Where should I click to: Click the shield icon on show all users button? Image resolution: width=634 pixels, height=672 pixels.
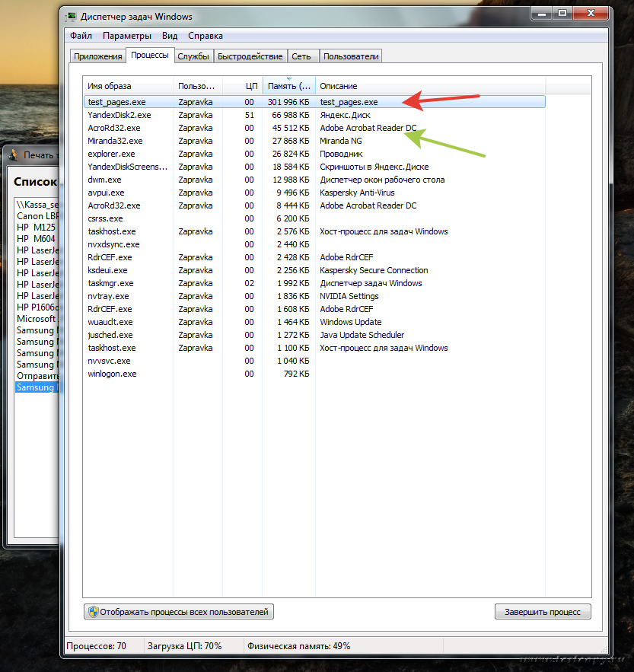[93, 612]
